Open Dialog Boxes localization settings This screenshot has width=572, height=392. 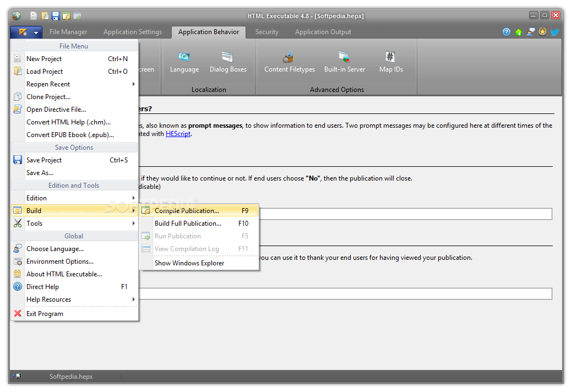coord(228,62)
